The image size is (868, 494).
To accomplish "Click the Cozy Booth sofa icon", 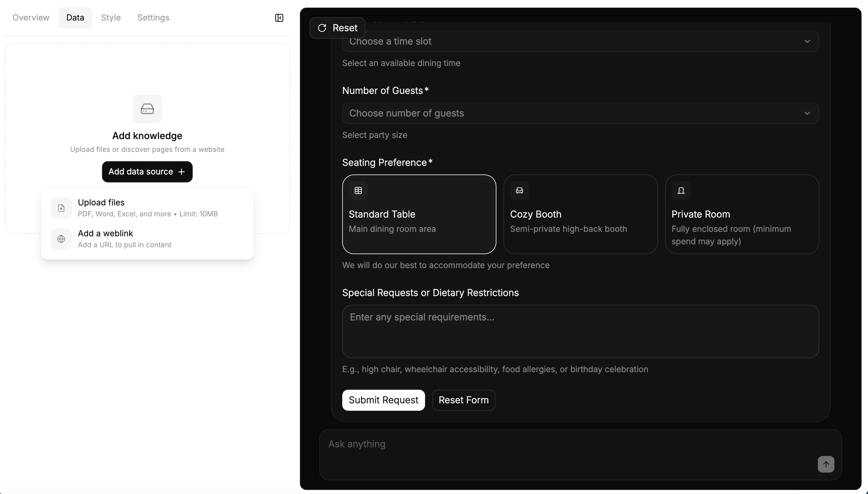I will click(x=520, y=191).
